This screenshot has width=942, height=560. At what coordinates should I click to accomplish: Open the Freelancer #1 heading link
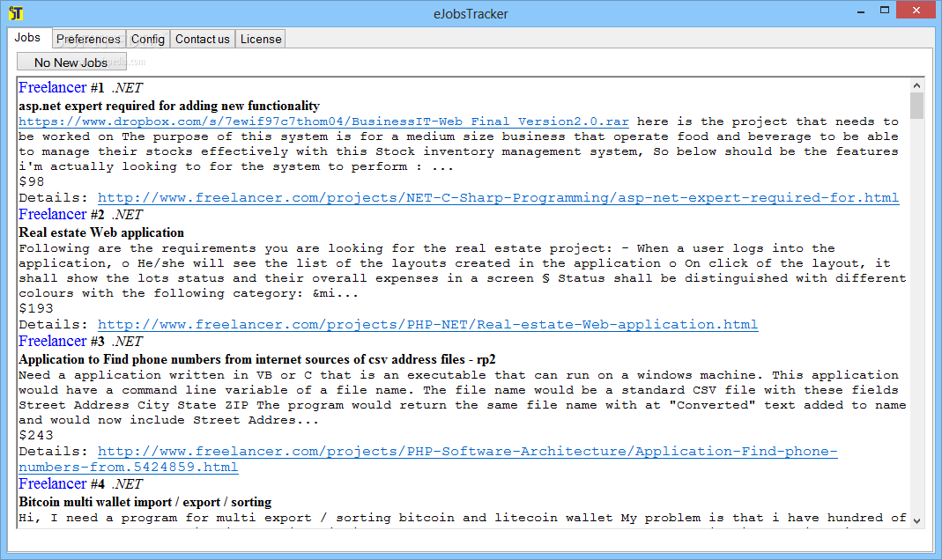coord(53,88)
